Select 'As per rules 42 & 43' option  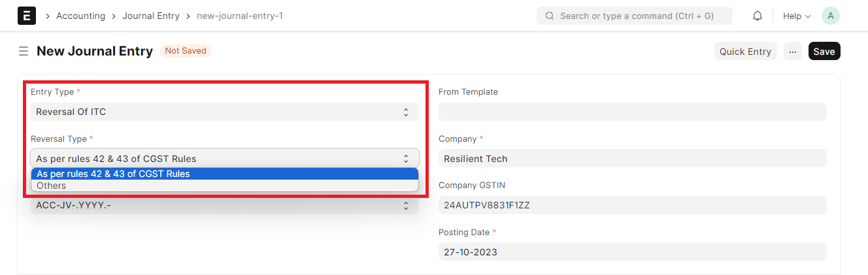point(224,174)
